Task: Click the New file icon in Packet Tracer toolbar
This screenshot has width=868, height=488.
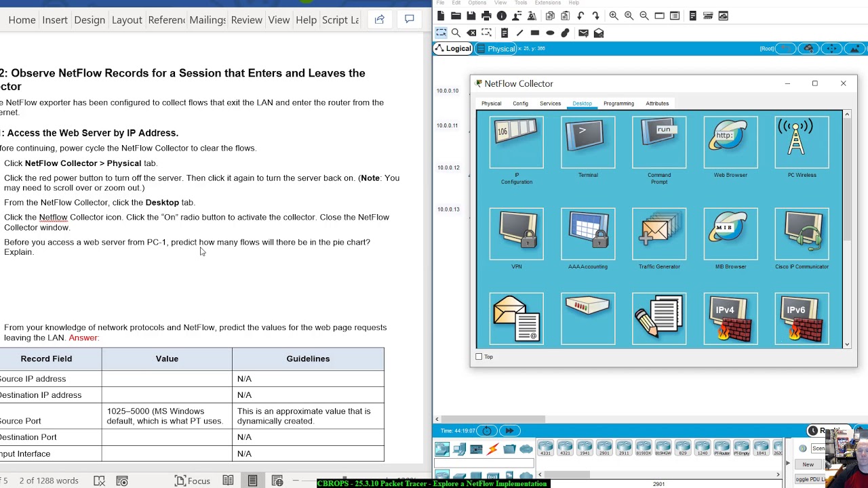Action: [441, 16]
